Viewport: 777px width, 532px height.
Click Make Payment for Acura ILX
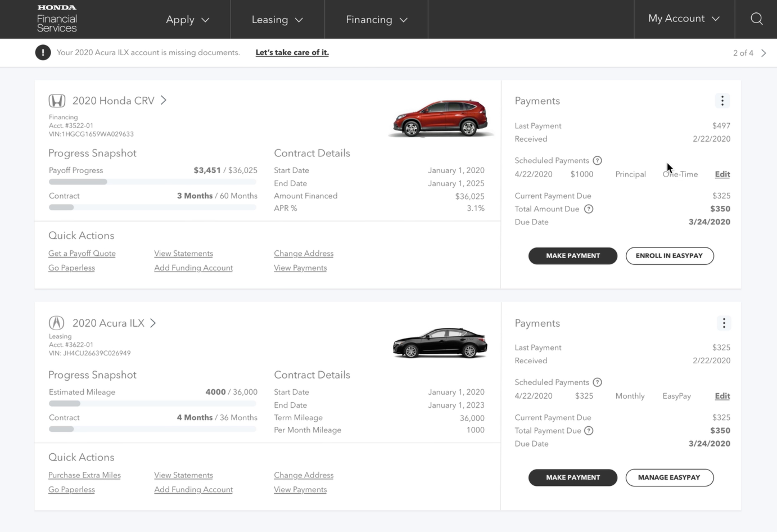[x=573, y=477]
